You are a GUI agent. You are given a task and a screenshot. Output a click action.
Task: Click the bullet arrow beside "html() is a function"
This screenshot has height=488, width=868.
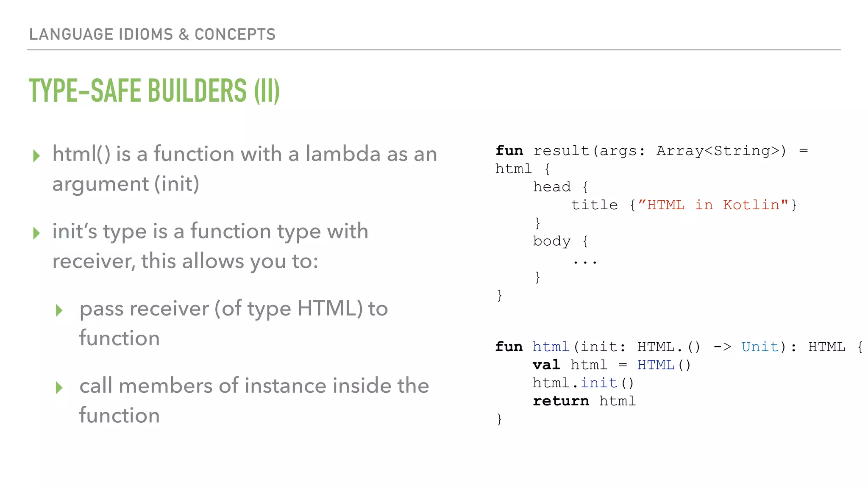[x=36, y=155]
